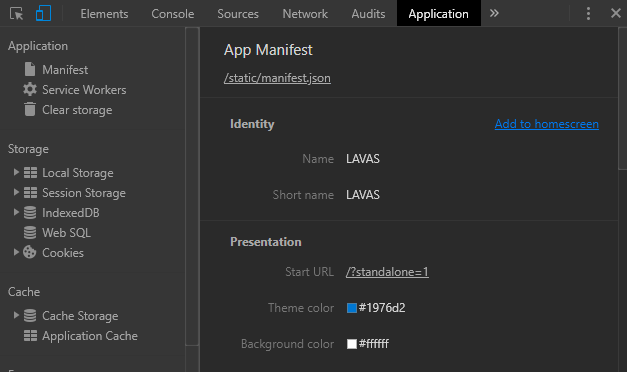Screen dimensions: 627x372
Task: Select the Web SQL label
Action: [66, 233]
